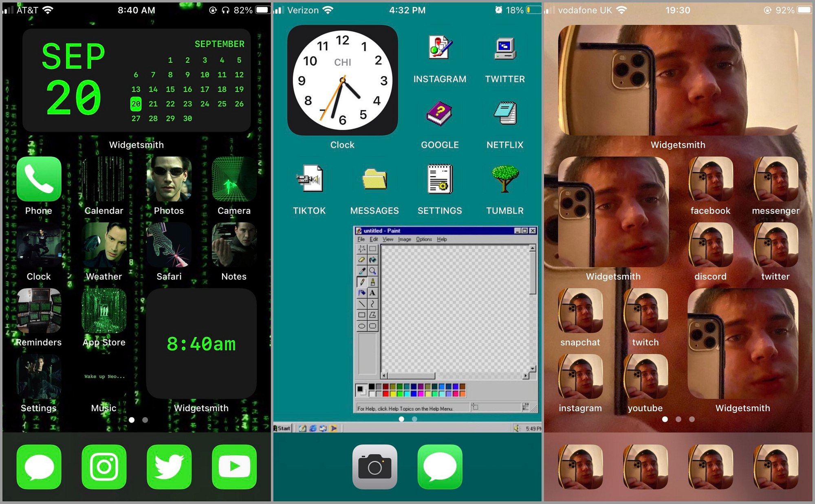
Task: Open instagram app on vodafone phone
Action: coord(581,377)
